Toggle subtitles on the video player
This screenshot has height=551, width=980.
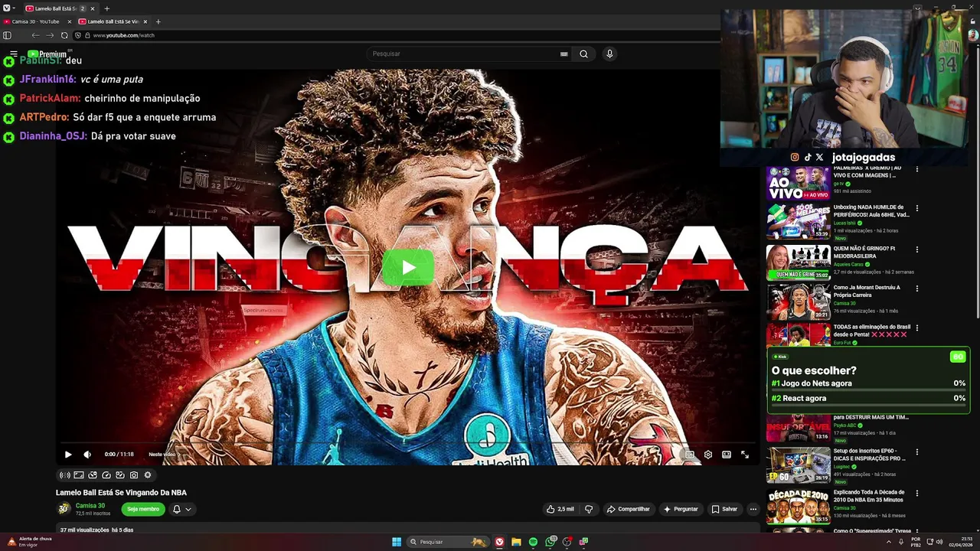pyautogui.click(x=689, y=455)
